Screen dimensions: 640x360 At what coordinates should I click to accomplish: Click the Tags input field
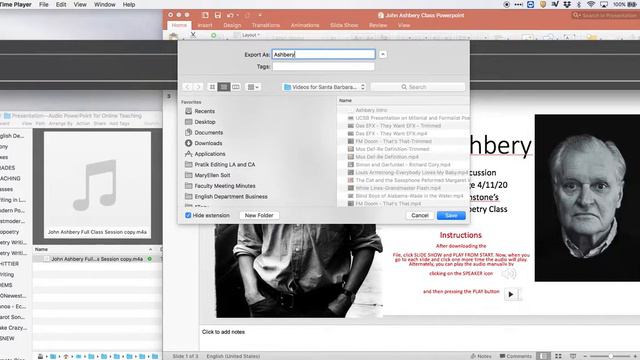[323, 66]
